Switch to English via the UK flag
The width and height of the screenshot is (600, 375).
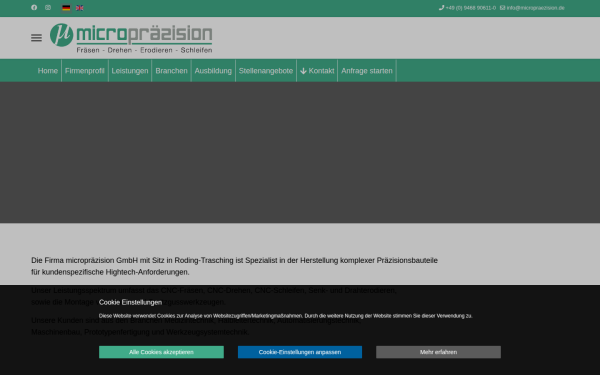(x=80, y=8)
